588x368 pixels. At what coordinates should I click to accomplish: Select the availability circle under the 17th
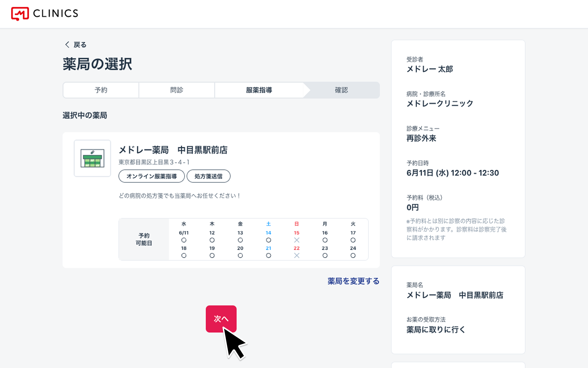(x=353, y=240)
